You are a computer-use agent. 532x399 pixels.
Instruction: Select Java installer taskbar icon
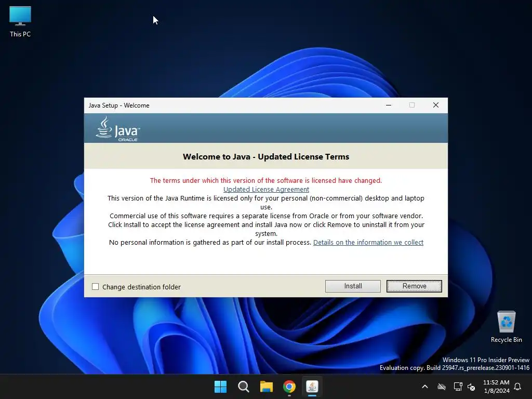312,387
